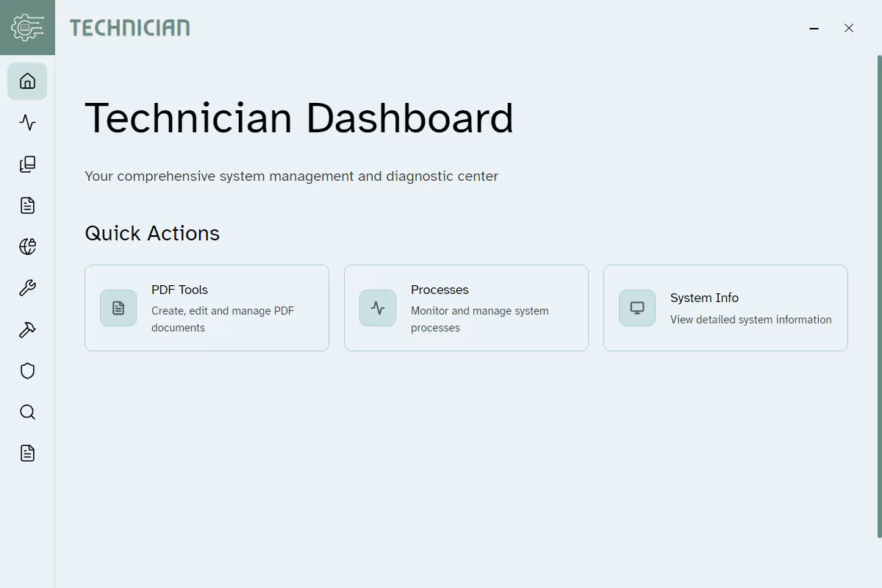Screen dimensions: 882x588
Task: Click the gear logo in the top corner
Action: pyautogui.click(x=27, y=27)
